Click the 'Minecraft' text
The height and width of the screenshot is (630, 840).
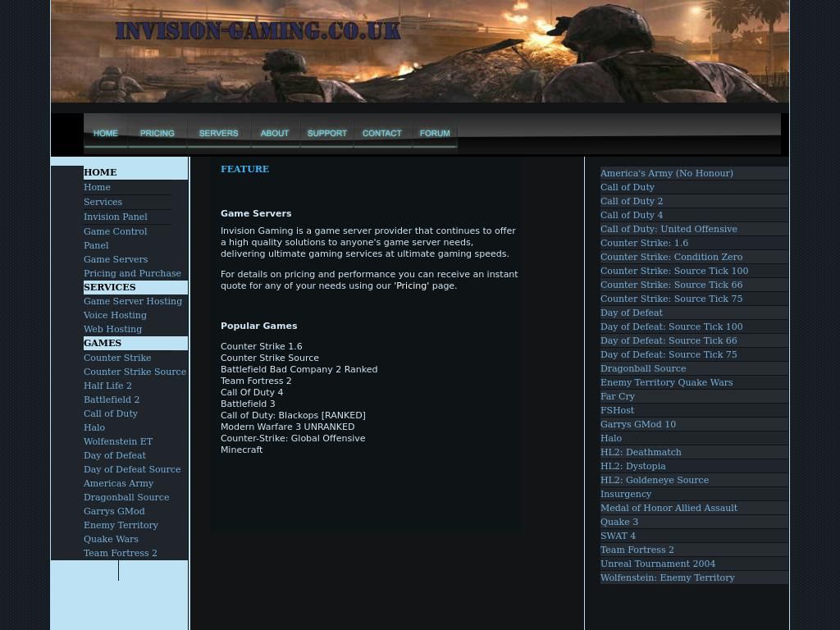pyautogui.click(x=242, y=450)
